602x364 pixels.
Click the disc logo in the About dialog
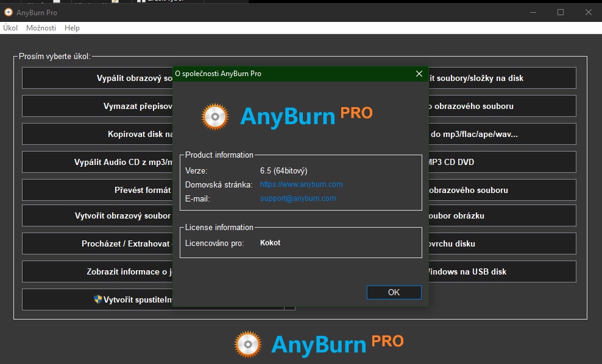[214, 117]
